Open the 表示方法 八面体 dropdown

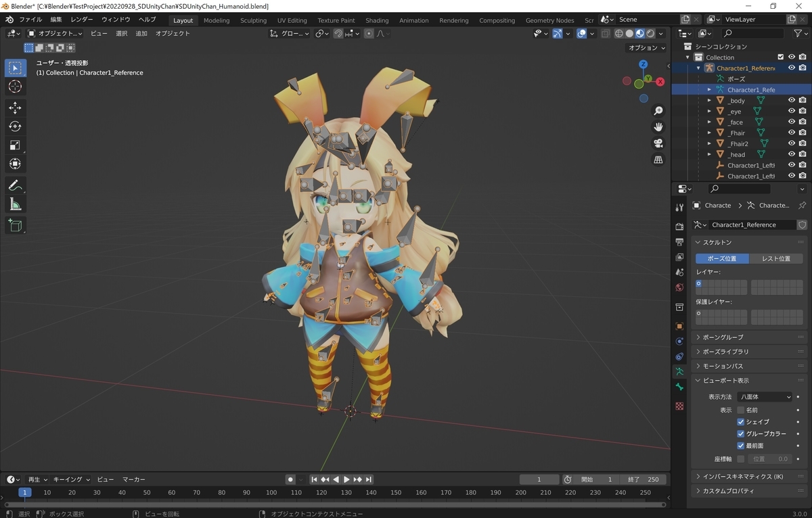(x=765, y=397)
